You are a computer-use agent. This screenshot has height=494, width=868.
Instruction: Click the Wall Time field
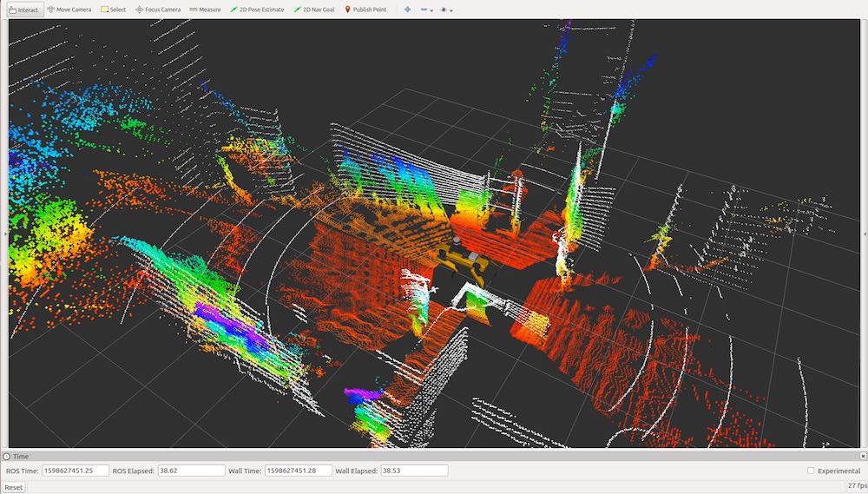pyautogui.click(x=298, y=471)
